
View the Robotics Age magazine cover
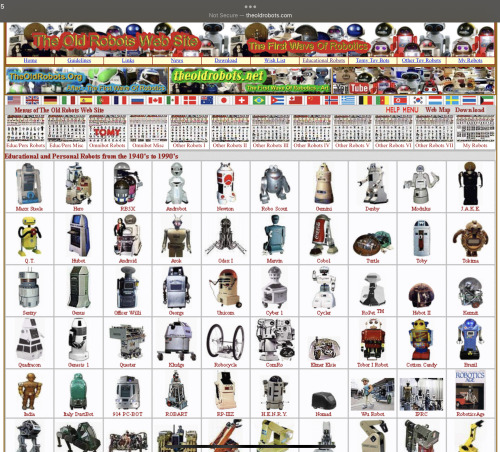point(470,390)
